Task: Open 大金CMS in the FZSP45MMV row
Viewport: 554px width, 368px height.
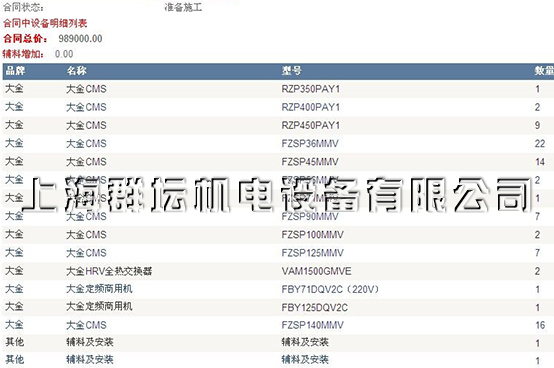Action: click(86, 162)
